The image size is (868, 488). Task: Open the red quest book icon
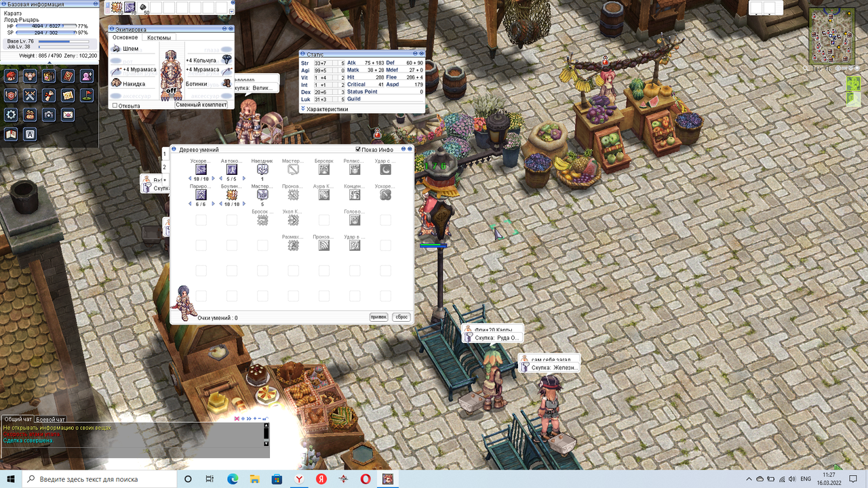pos(68,76)
